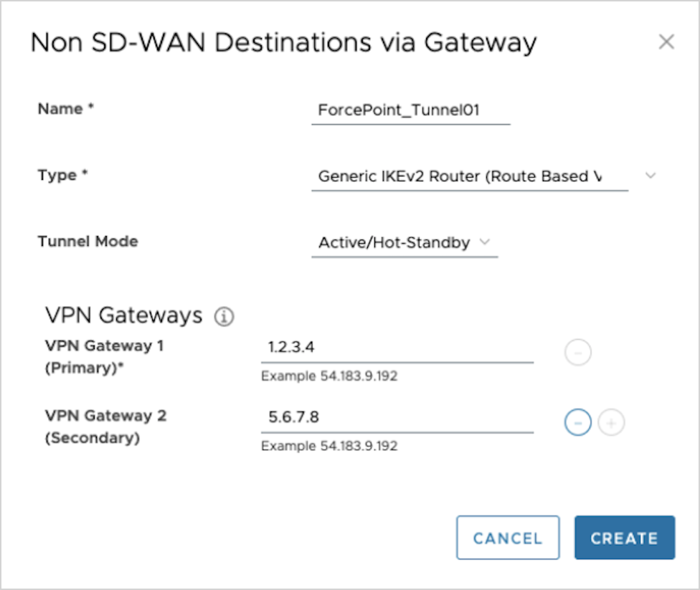Click the chevron beside Generic IKEv2 Router
The height and width of the screenshot is (590, 700).
[651, 176]
